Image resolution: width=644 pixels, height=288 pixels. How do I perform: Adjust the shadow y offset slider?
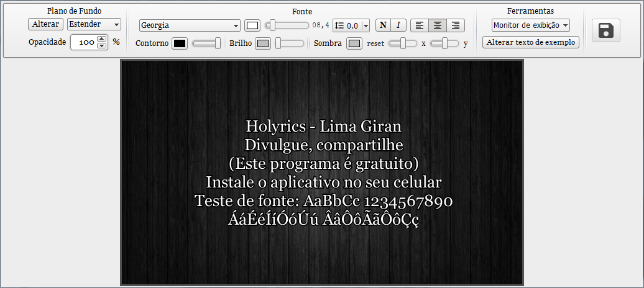(444, 43)
